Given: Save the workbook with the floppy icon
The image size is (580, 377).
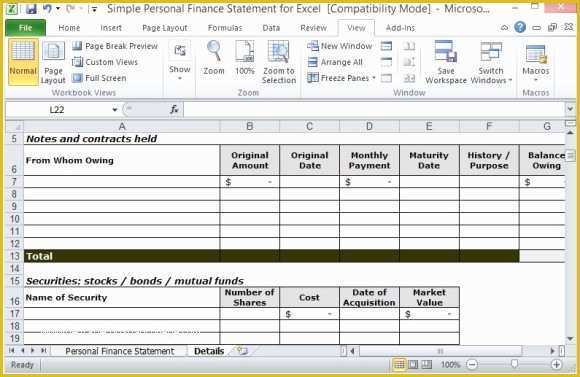Looking at the screenshot, I should 31,9.
